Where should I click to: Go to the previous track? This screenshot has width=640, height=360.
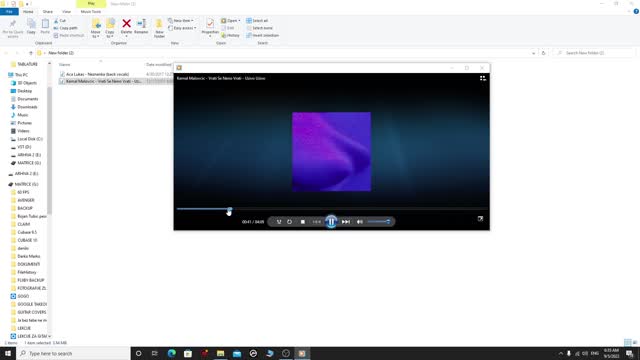pos(317,222)
